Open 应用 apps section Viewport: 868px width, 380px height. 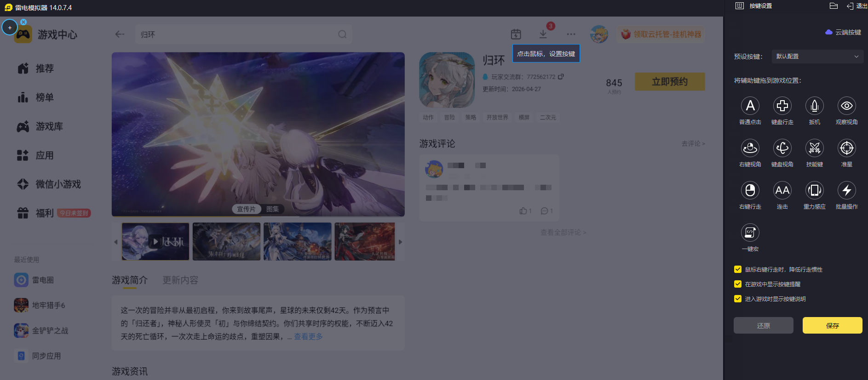point(36,155)
